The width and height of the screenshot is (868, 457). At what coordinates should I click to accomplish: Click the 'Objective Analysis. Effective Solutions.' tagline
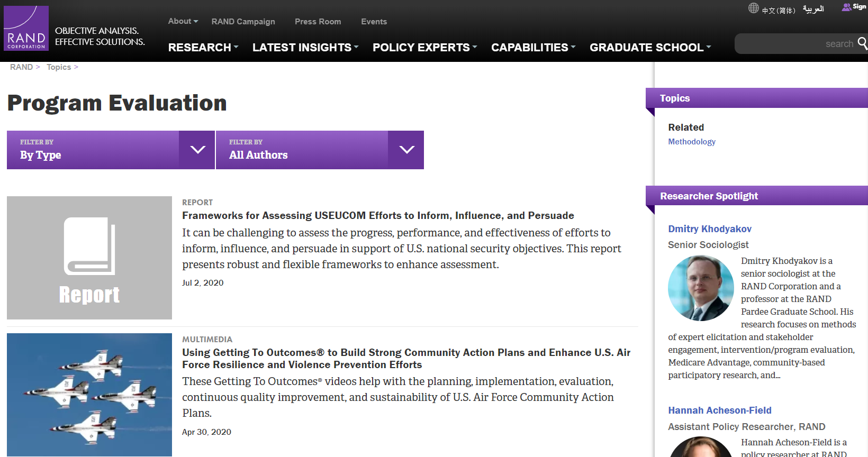click(100, 36)
